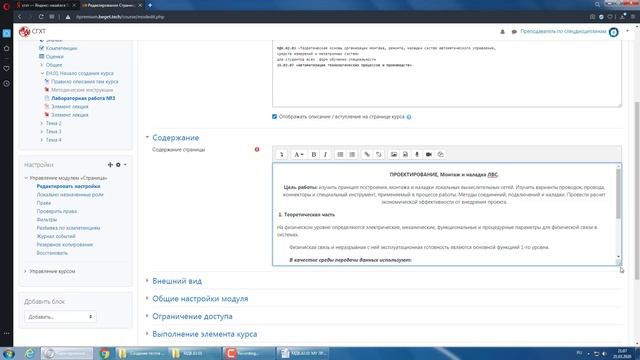The width and height of the screenshot is (640, 360).
Task: Expand the Выполнение элемента курса section
Action: click(x=204, y=333)
